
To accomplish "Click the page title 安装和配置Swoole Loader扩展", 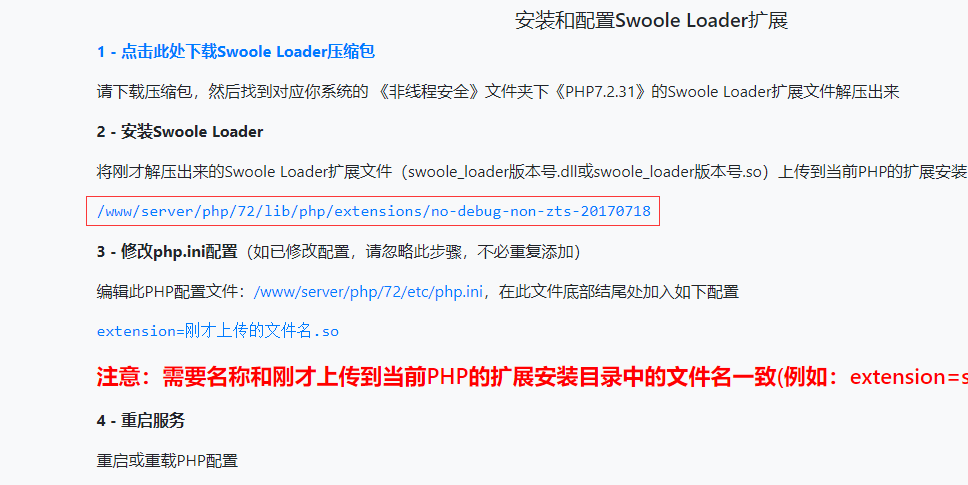I will (651, 20).
